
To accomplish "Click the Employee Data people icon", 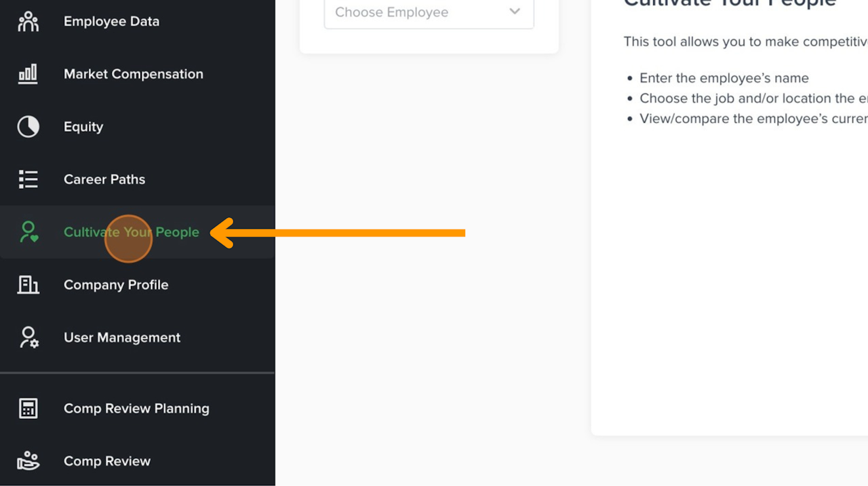I will 28,22.
